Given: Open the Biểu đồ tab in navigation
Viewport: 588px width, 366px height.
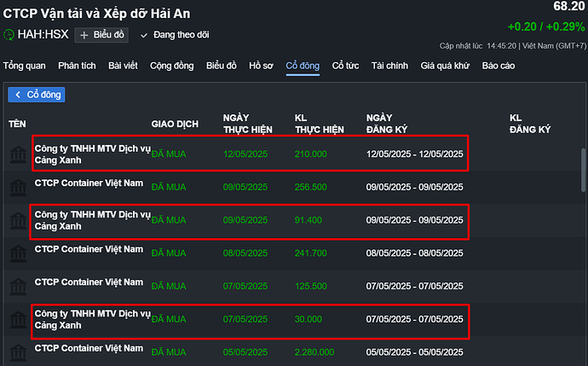Looking at the screenshot, I should point(222,66).
